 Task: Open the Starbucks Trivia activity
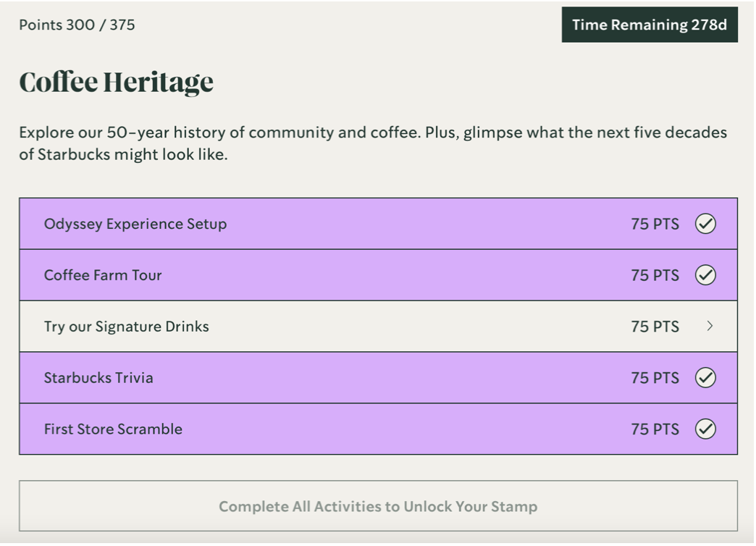point(98,378)
